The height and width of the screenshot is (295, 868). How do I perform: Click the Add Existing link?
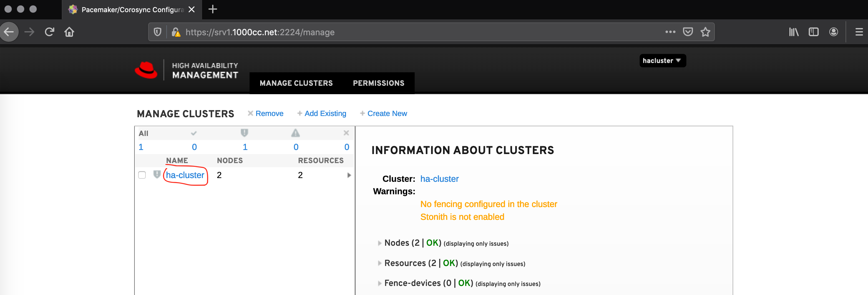point(325,114)
